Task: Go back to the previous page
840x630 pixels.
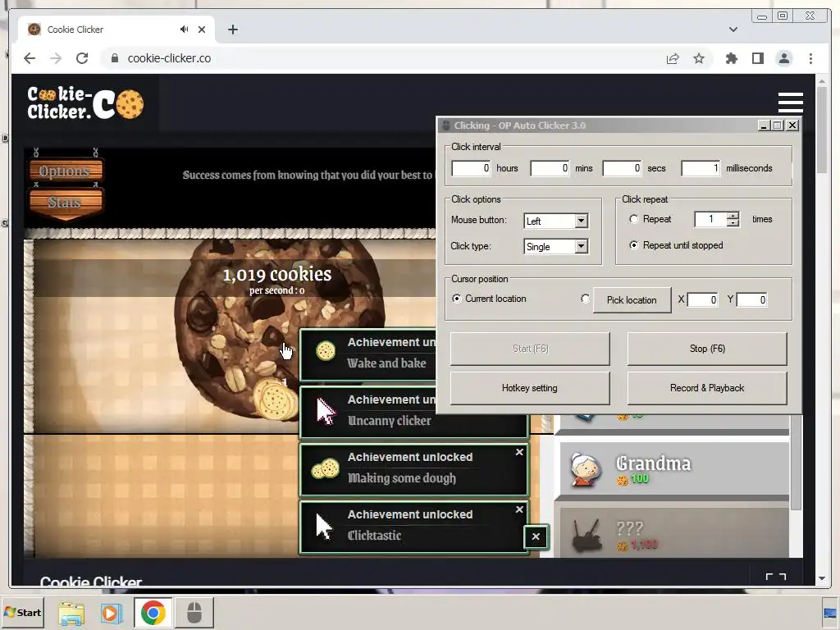Action: click(x=30, y=58)
